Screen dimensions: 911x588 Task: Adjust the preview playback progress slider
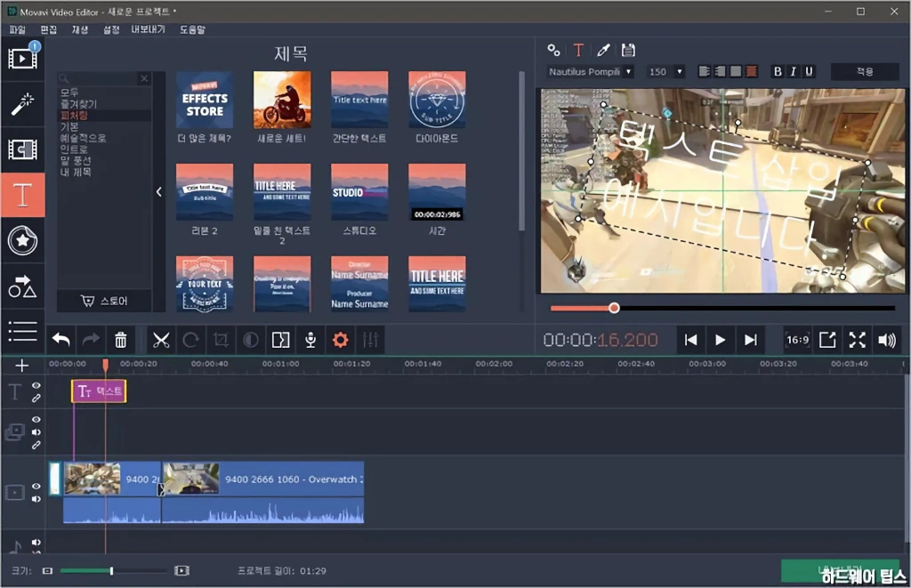(614, 308)
